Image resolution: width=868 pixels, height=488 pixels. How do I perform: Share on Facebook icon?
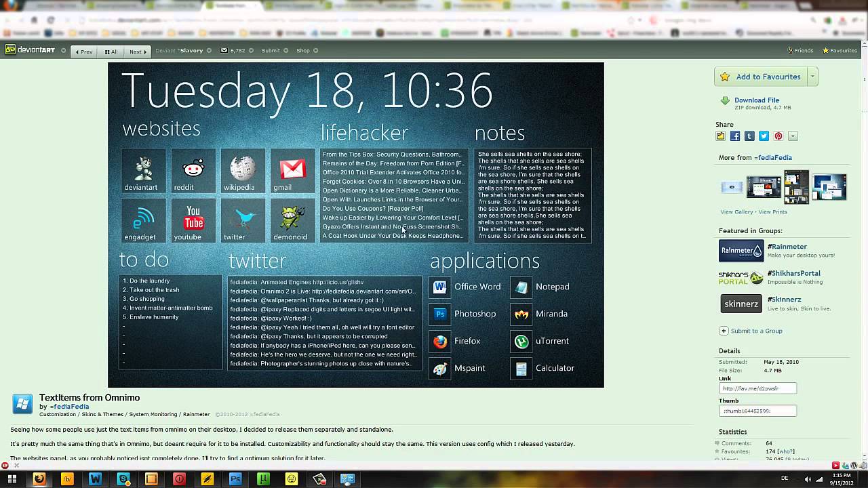(x=735, y=136)
